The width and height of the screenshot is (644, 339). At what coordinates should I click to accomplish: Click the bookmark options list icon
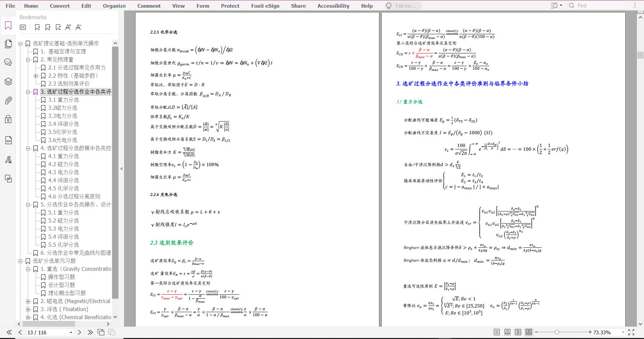23,27
